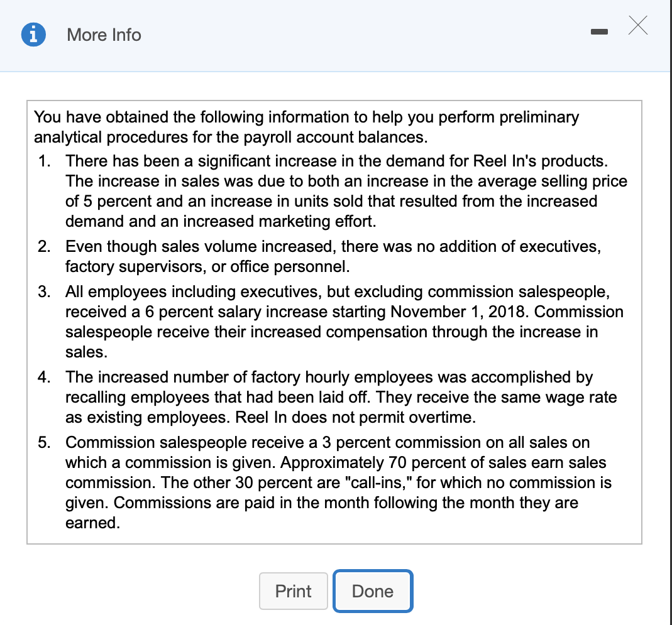Click the Print button
Screen dimensions: 672x625
click(x=293, y=590)
